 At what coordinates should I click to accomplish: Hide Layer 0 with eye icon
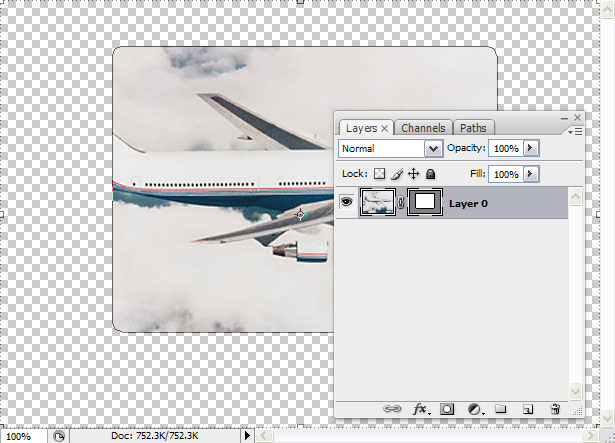(349, 203)
